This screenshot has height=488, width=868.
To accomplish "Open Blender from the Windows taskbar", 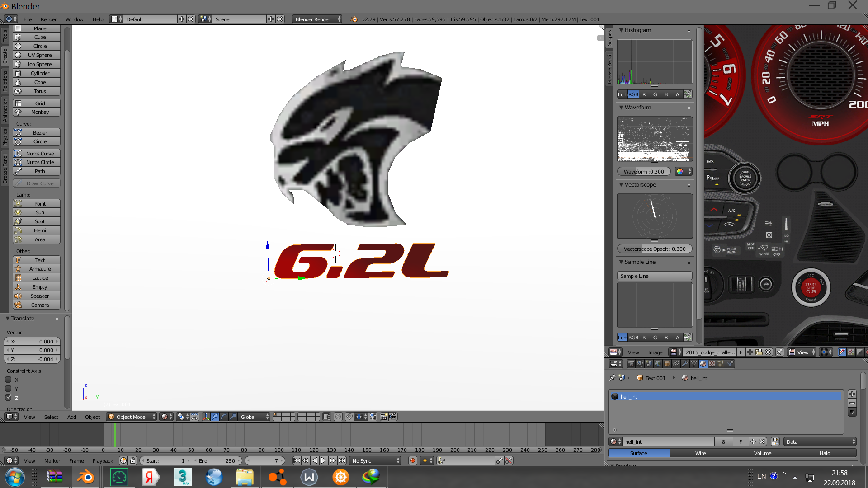I will [x=86, y=477].
